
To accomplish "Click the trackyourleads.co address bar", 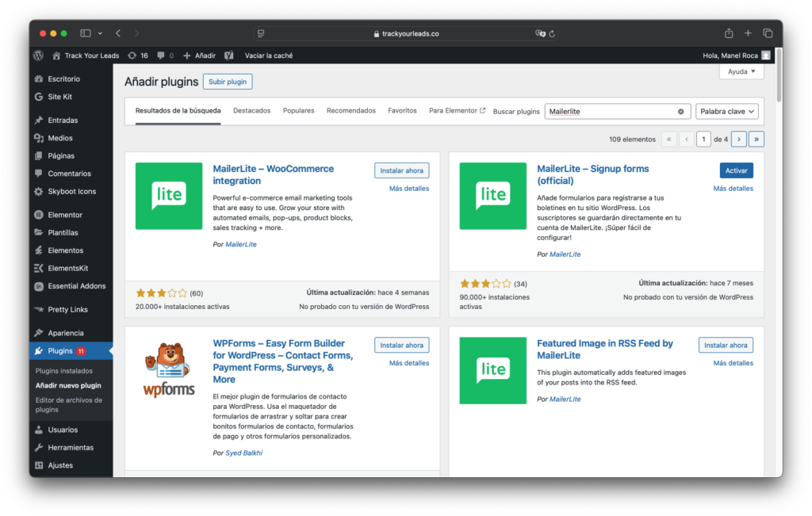I will 406,33.
